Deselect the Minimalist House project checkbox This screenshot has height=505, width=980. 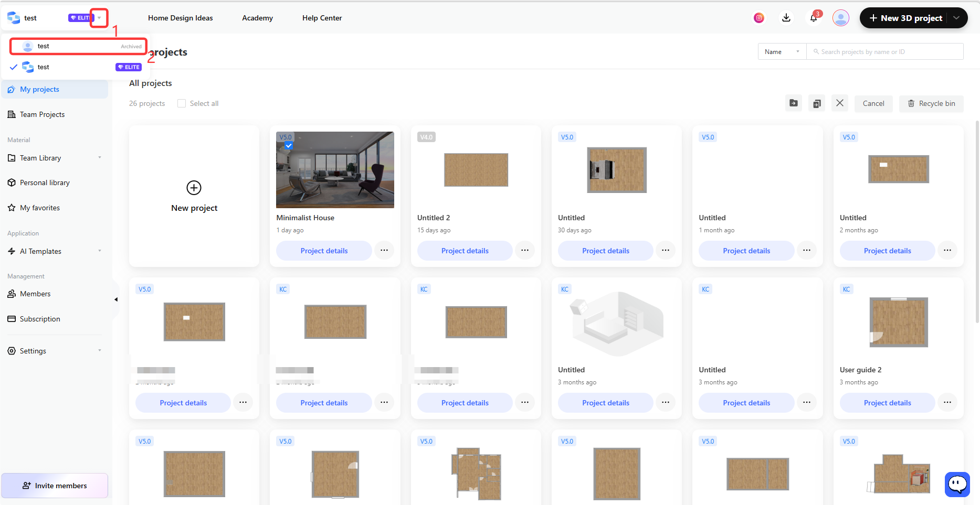click(289, 145)
